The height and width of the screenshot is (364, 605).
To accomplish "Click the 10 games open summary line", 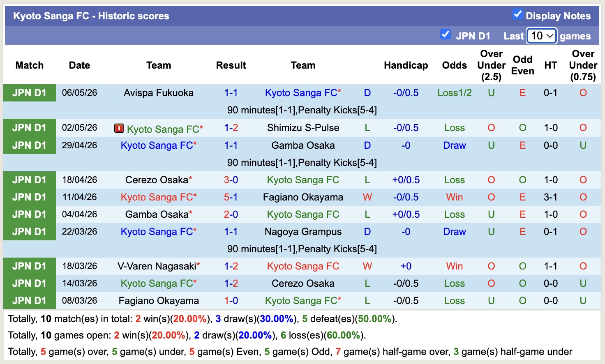I will point(187,335).
